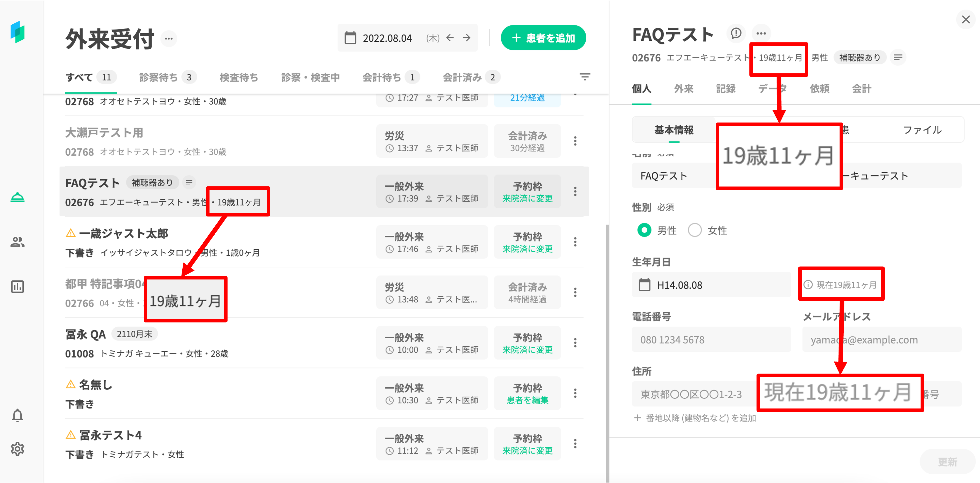Open more menu beside 外来受付 title
This screenshot has width=980, height=483.
tap(169, 38)
